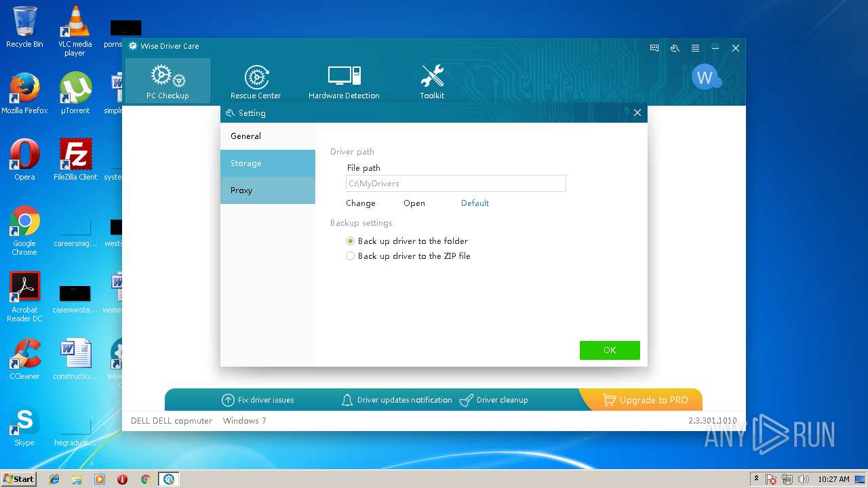Click Open to view driver folder

[x=414, y=203]
